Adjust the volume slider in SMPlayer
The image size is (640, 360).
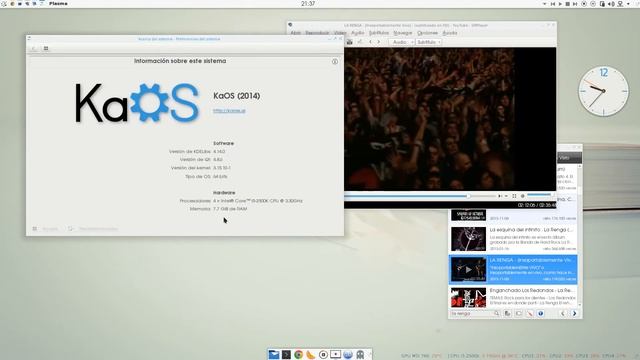coord(539,196)
